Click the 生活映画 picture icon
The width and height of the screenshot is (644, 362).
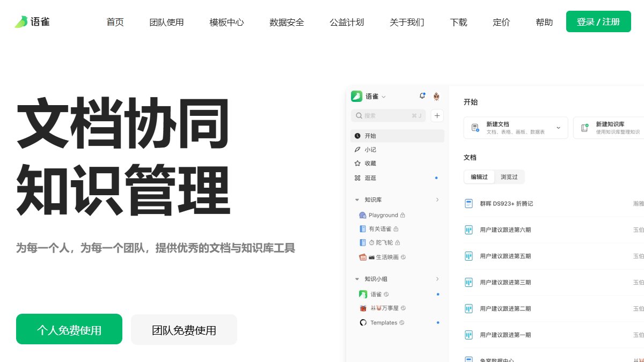(x=363, y=257)
